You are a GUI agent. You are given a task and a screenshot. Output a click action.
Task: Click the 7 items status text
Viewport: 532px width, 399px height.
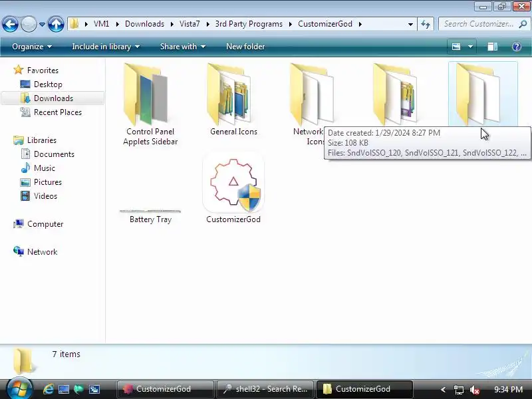click(x=66, y=354)
